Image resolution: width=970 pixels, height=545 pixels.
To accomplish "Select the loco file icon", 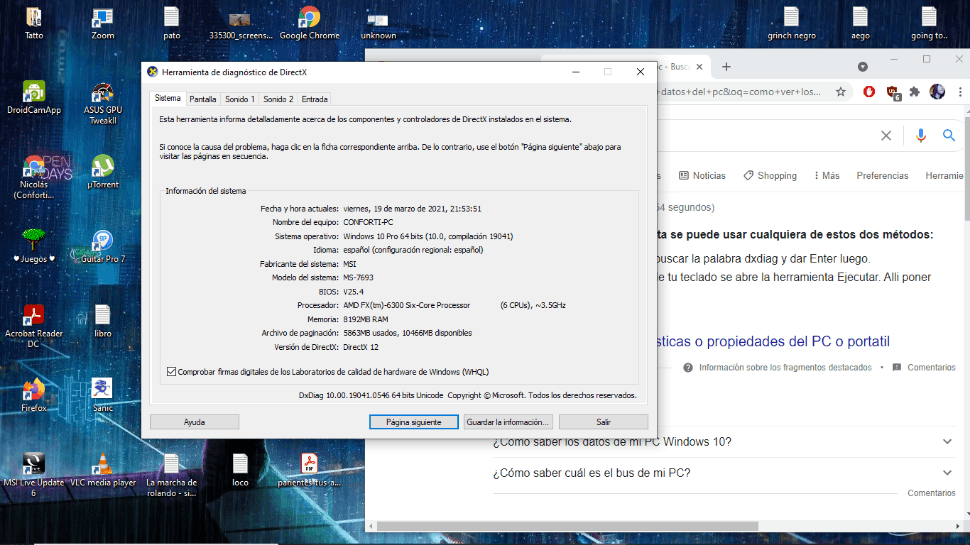I will [x=240, y=470].
